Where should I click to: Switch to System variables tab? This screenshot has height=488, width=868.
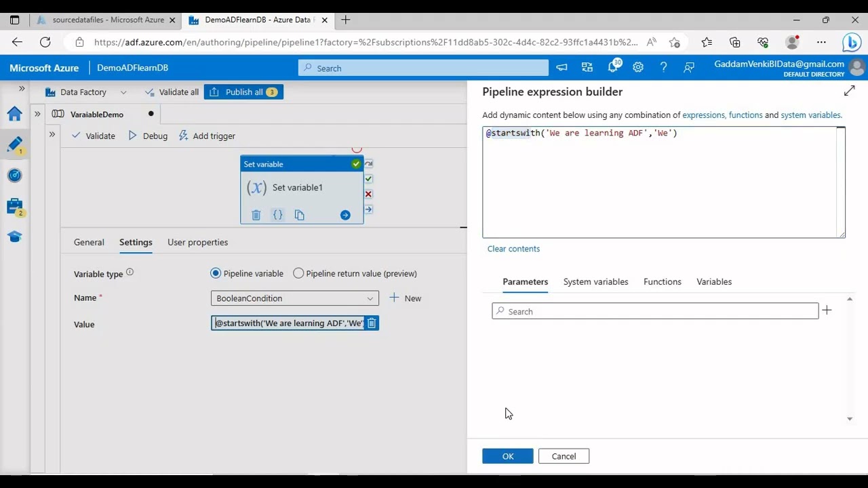595,281
